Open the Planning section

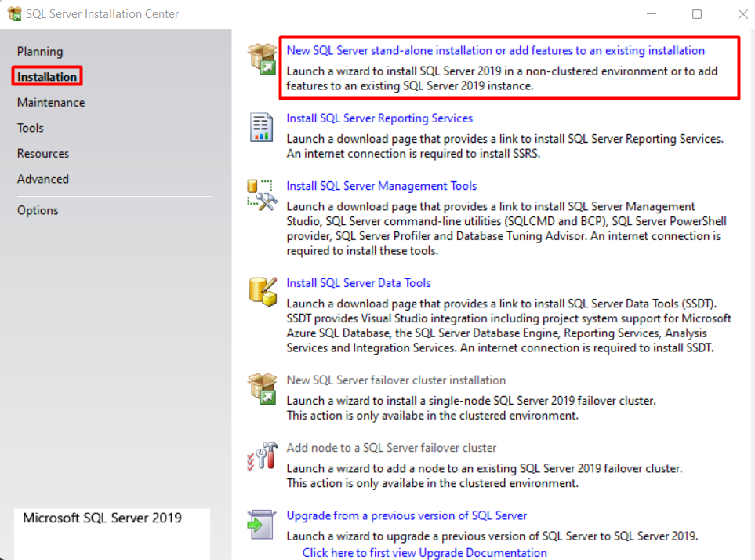(40, 52)
